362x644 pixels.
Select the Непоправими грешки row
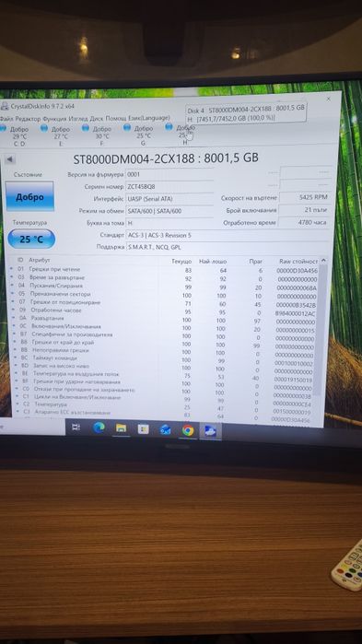164,352
